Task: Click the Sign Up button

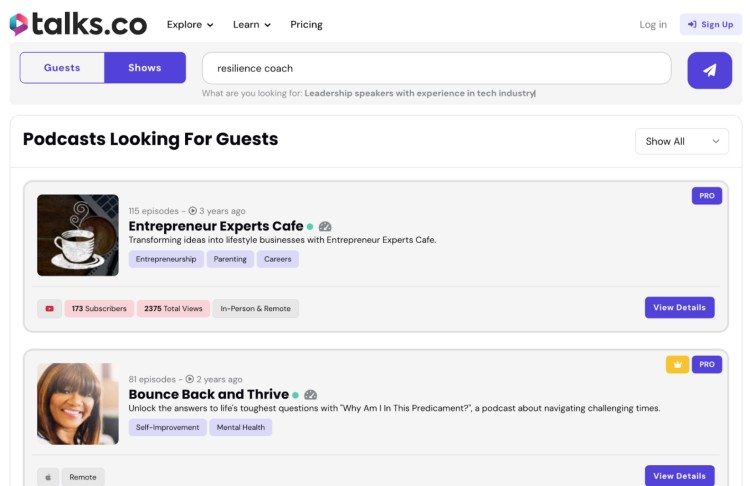Action: click(710, 24)
